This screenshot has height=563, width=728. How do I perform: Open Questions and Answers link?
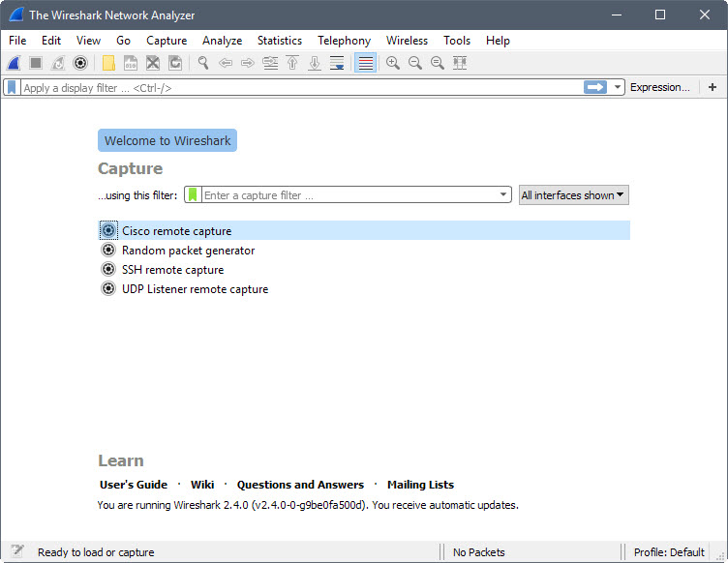click(300, 485)
